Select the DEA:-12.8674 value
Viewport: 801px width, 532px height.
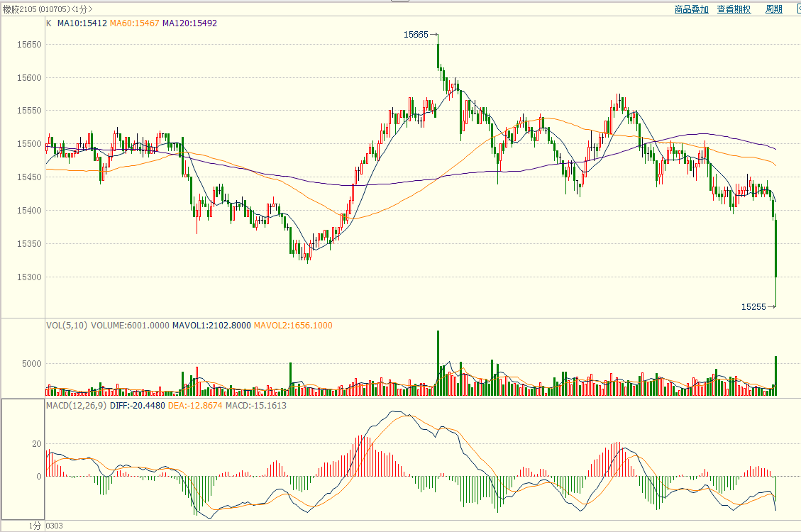(195, 405)
